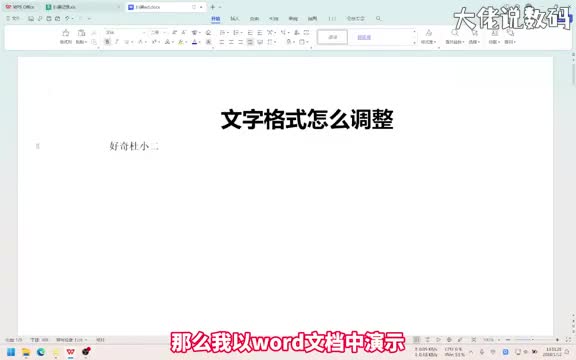
Task: Click the full screen icon in status bar
Action: (x=568, y=340)
